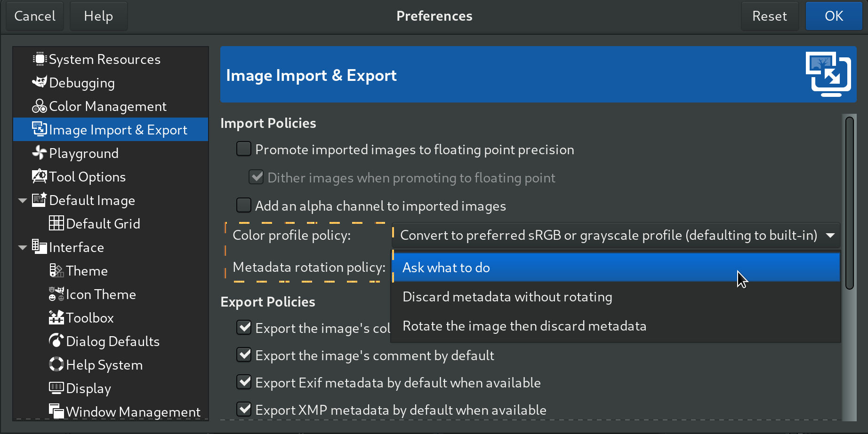Image resolution: width=868 pixels, height=434 pixels.
Task: Click the Reset button
Action: coord(770,16)
